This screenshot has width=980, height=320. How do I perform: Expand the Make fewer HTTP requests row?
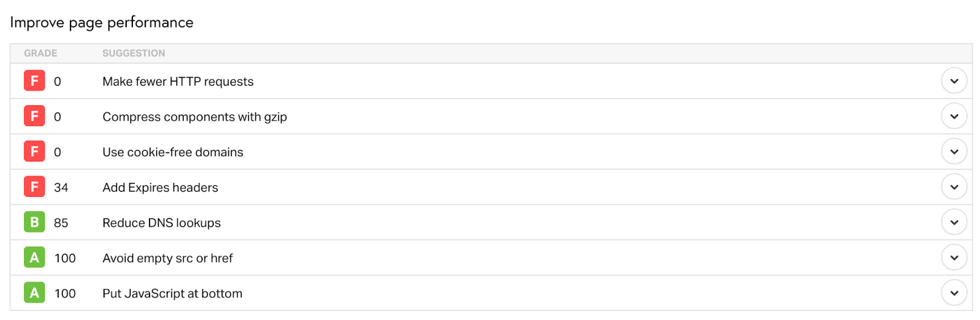click(954, 81)
